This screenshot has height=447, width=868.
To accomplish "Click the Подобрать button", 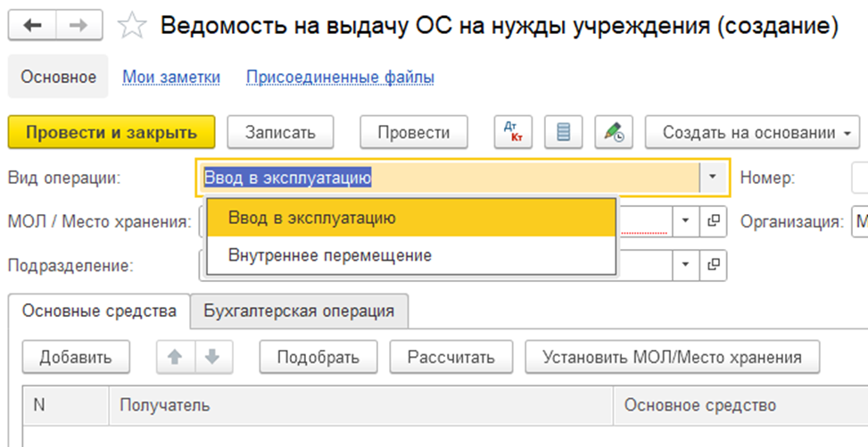I will (x=318, y=357).
